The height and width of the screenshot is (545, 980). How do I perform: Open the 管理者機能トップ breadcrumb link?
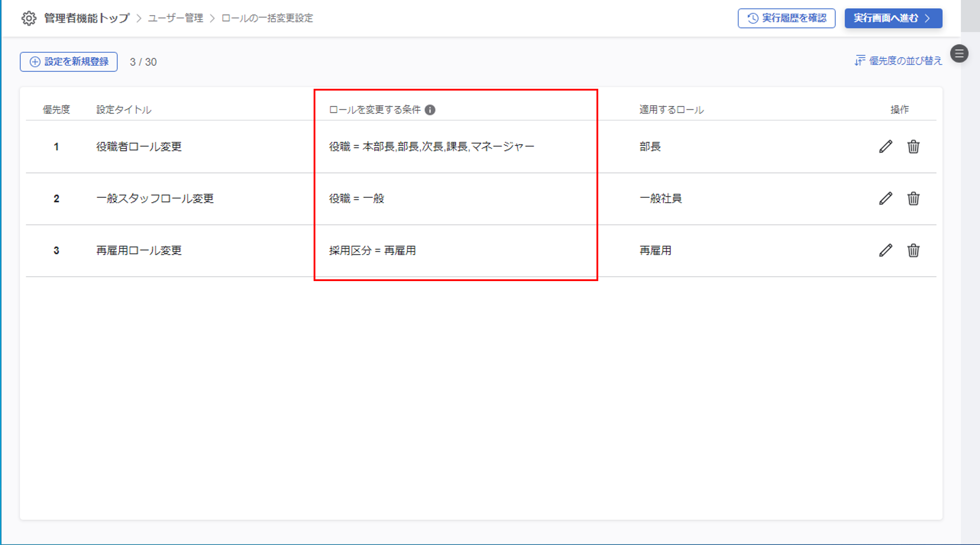[87, 18]
